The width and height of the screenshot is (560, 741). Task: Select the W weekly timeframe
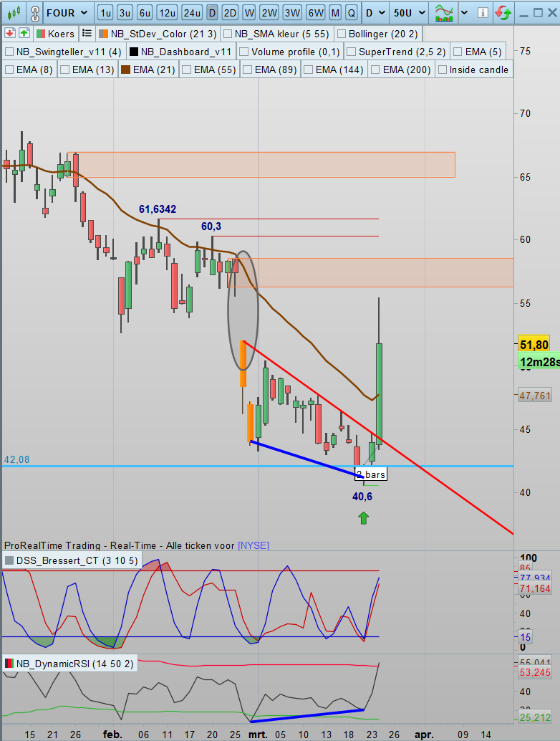pyautogui.click(x=249, y=13)
